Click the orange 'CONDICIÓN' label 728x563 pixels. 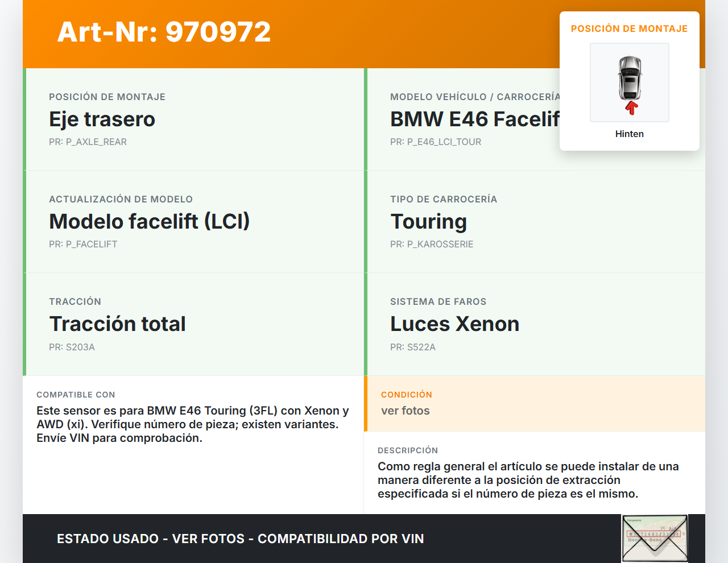[407, 395]
